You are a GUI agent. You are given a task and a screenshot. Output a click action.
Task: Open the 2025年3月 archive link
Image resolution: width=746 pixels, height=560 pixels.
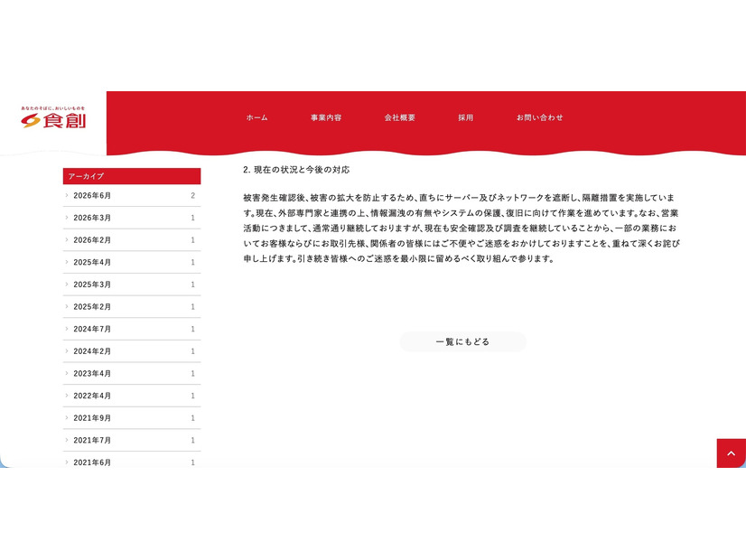click(x=132, y=285)
